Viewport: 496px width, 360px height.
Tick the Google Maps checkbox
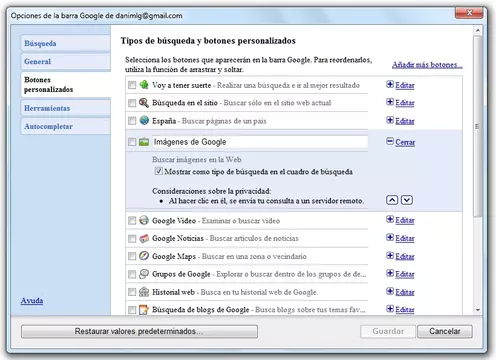pyautogui.click(x=132, y=256)
